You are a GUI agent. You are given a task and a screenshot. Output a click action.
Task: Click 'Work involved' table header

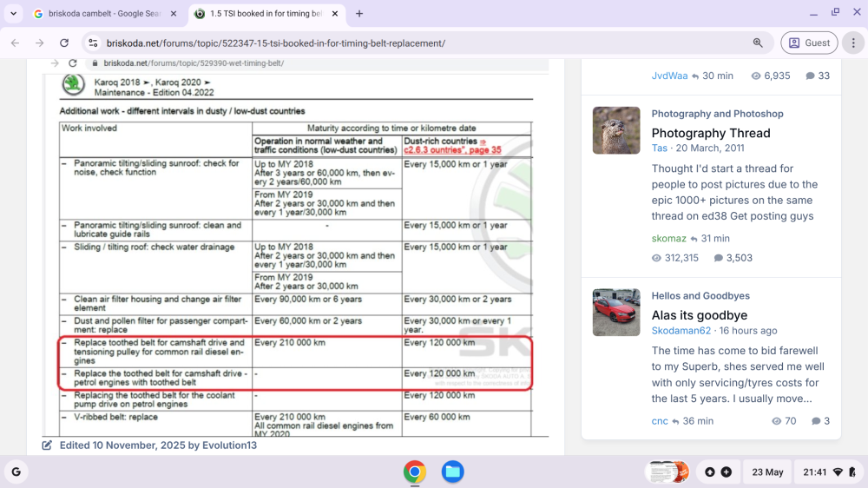tap(89, 128)
